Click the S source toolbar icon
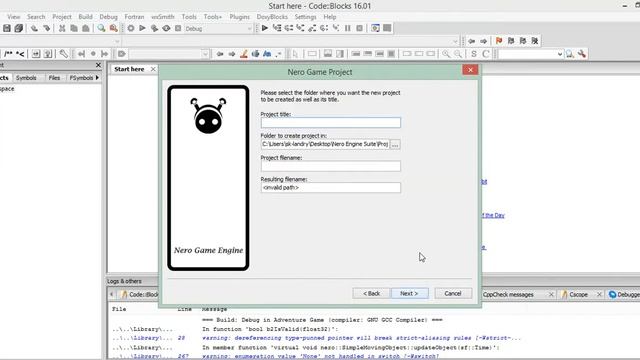The width and height of the screenshot is (640, 360). (473, 54)
